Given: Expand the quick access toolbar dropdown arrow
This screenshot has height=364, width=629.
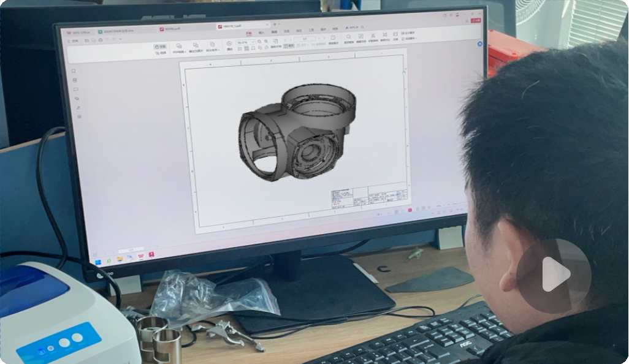Looking at the screenshot, I should pos(120,39).
